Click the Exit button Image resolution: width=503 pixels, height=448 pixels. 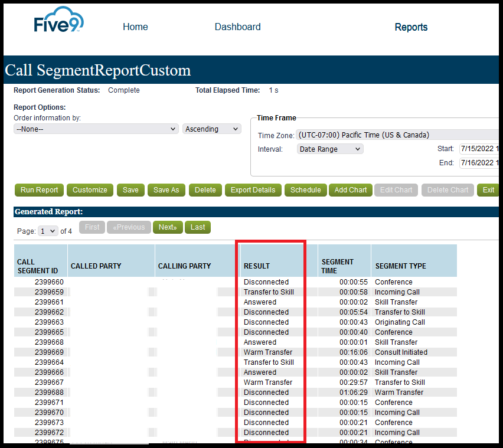(488, 190)
